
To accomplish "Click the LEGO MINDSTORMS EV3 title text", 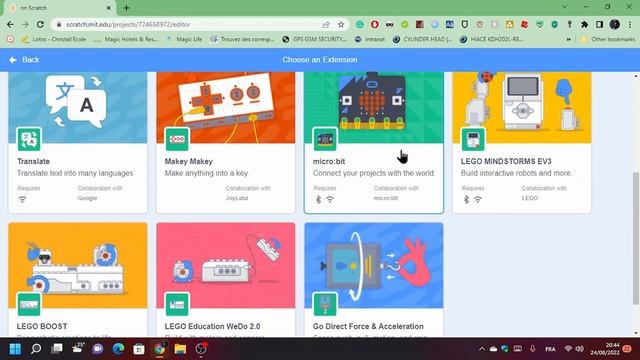I will pyautogui.click(x=506, y=161).
